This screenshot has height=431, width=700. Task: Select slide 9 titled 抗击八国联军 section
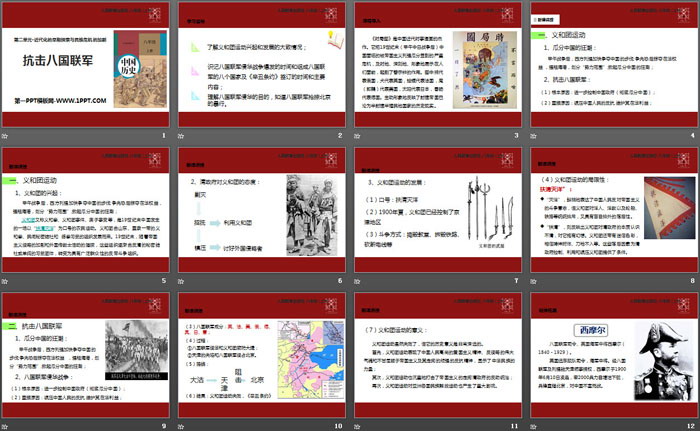(x=85, y=356)
